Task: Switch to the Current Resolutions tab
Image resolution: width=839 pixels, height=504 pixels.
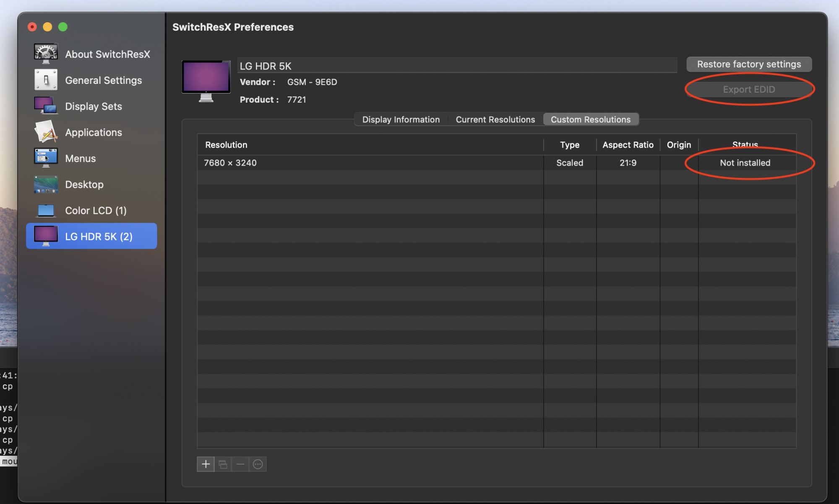Action: (x=495, y=120)
